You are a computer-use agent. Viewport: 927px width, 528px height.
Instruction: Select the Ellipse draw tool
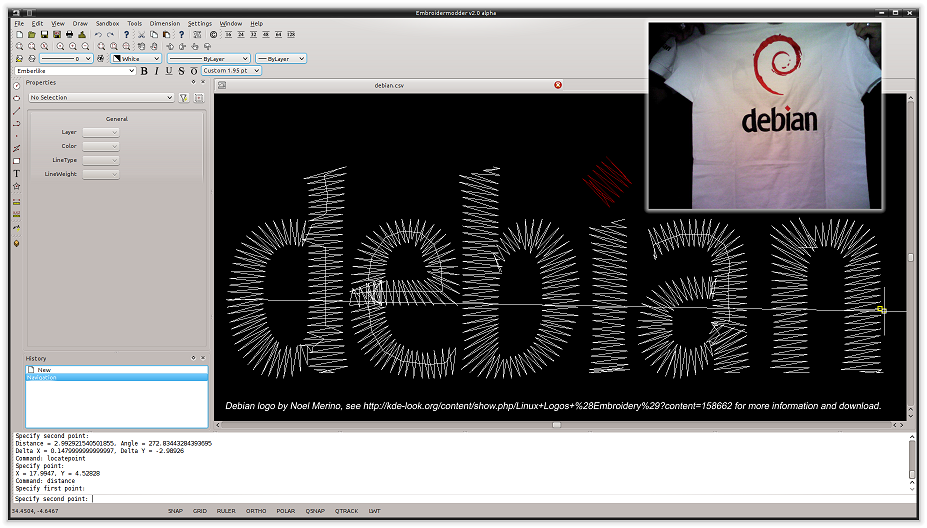point(17,98)
